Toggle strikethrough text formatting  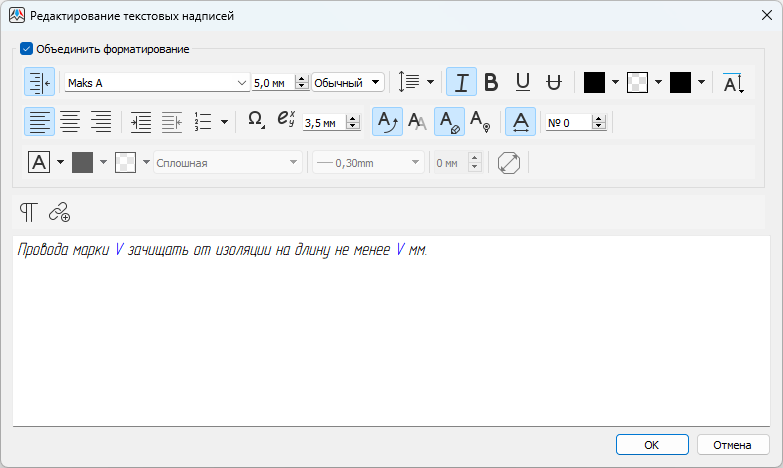coord(553,82)
